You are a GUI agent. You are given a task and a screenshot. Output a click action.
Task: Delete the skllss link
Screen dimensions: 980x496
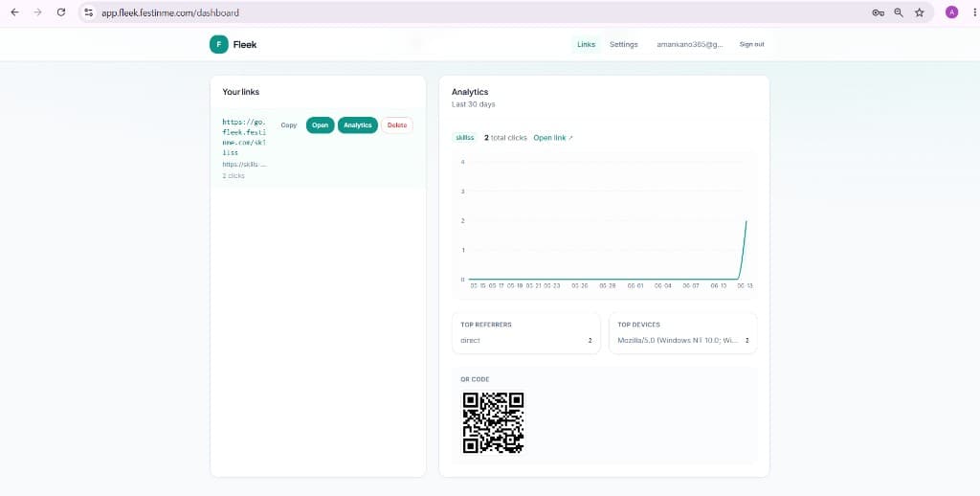(x=397, y=125)
